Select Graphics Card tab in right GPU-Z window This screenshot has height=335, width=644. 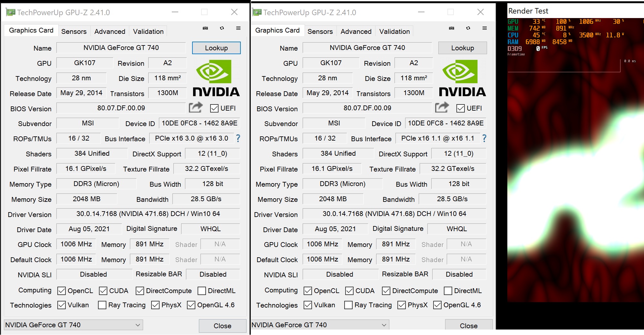tap(278, 30)
